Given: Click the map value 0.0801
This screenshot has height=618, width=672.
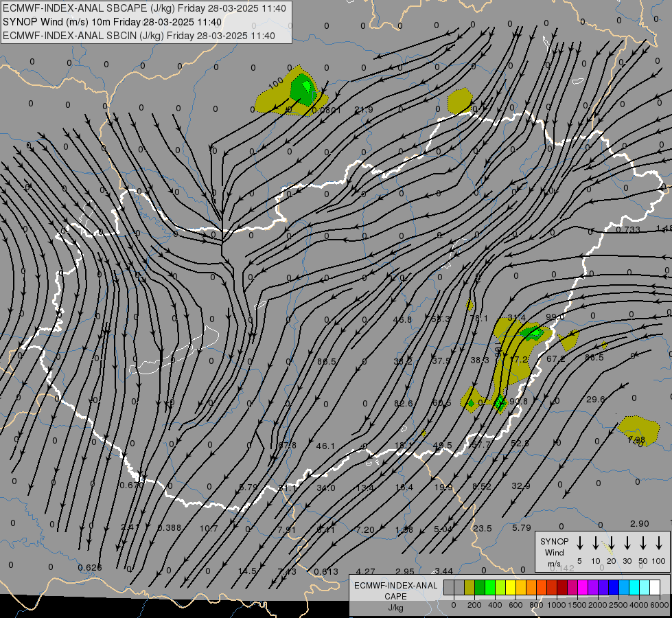Looking at the screenshot, I should click(x=327, y=111).
